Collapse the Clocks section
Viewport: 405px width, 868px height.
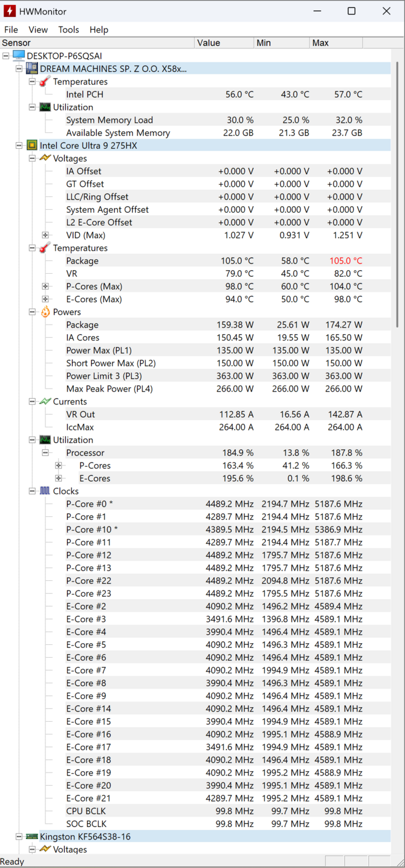click(32, 491)
